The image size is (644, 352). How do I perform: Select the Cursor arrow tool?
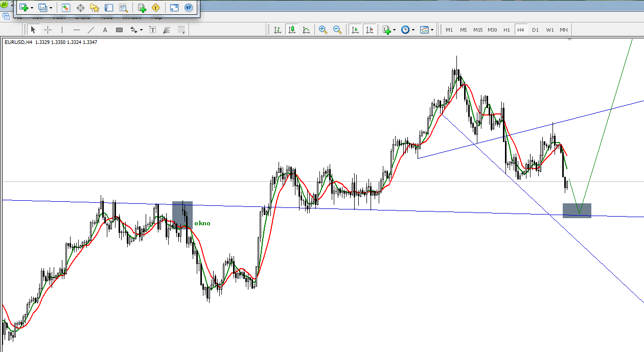point(33,30)
